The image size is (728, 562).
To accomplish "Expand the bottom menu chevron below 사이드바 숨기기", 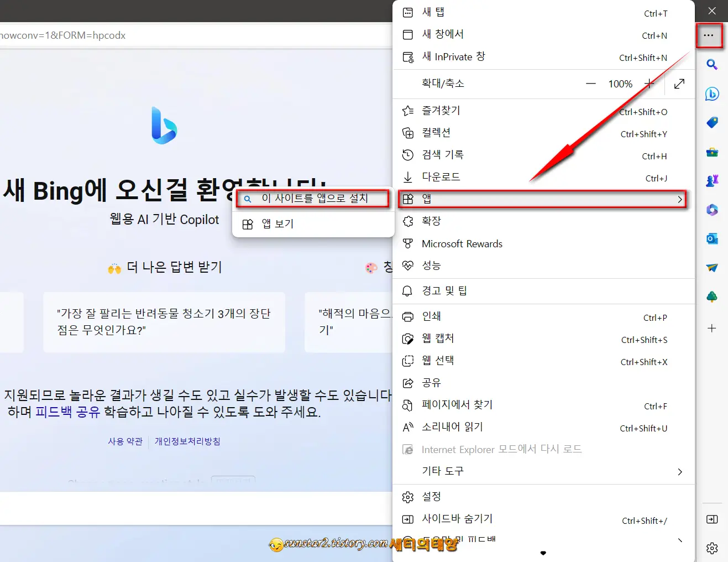I will 680,540.
